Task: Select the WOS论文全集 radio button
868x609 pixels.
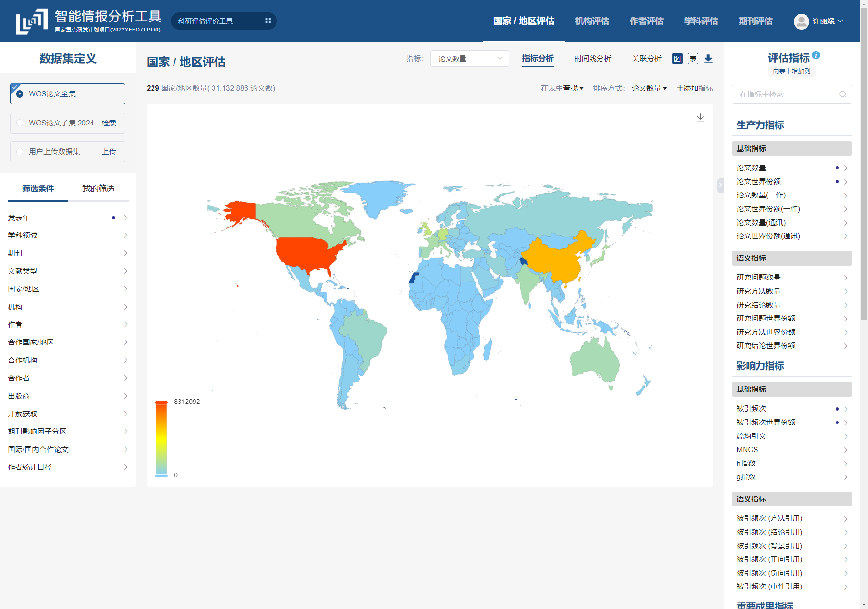Action: (x=20, y=94)
